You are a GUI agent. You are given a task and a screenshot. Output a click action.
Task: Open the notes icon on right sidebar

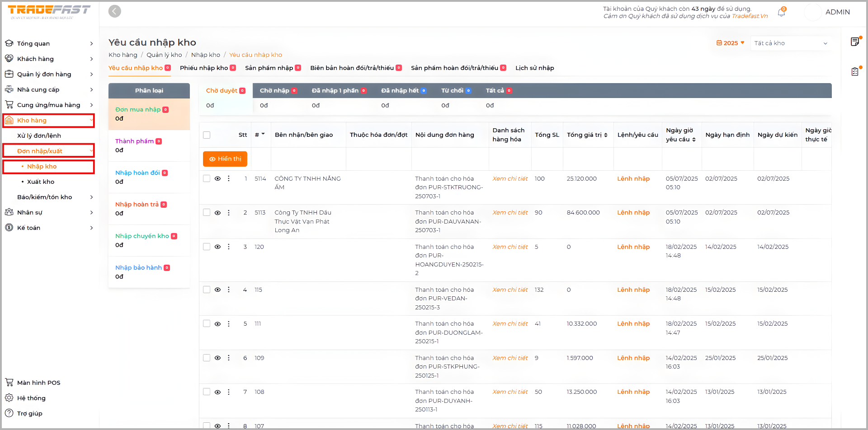coord(854,42)
